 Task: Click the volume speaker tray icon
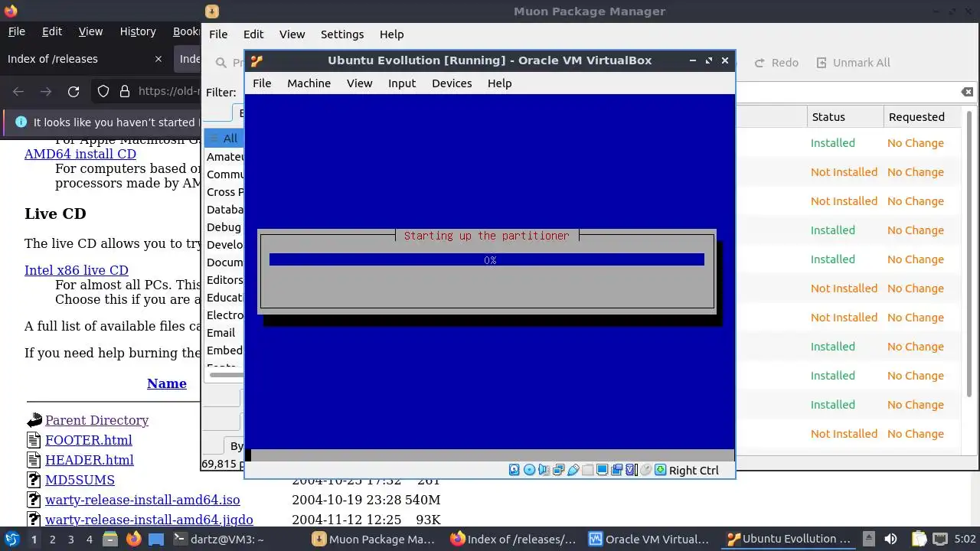[890, 539]
